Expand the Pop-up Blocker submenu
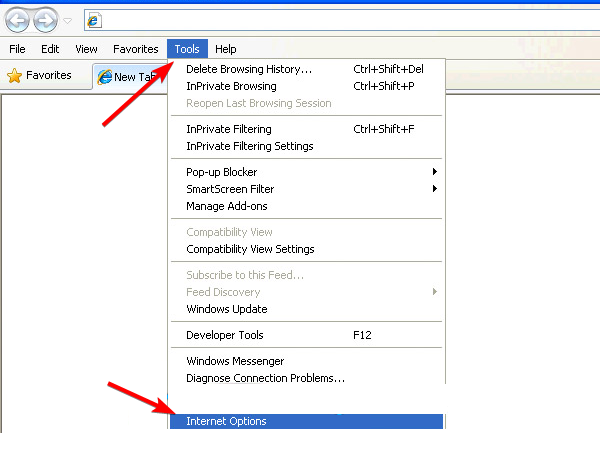The width and height of the screenshot is (600, 466). [x=307, y=172]
